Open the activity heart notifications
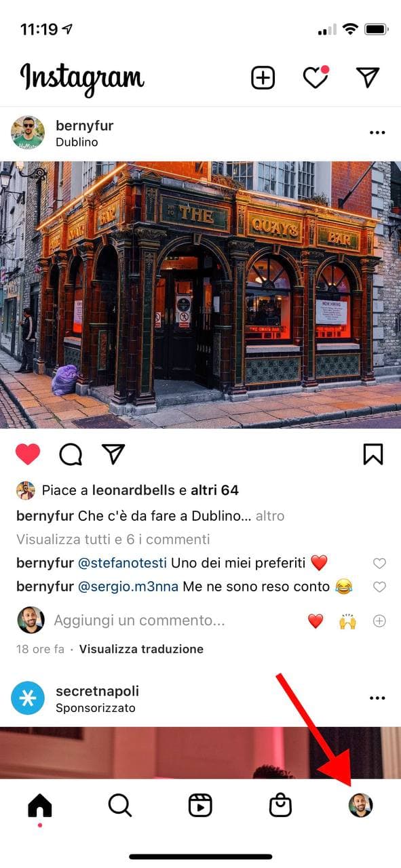The image size is (401, 868). point(316,78)
